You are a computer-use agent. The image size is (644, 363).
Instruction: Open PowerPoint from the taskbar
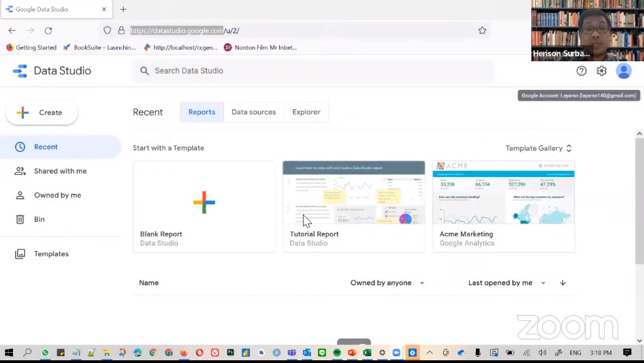tap(352, 353)
